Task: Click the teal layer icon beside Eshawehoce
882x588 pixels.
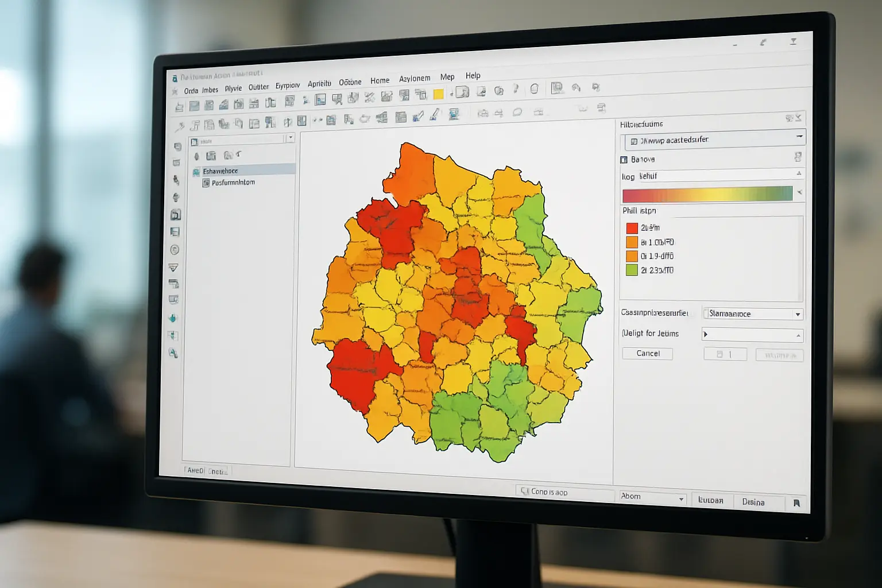Action: tap(196, 172)
